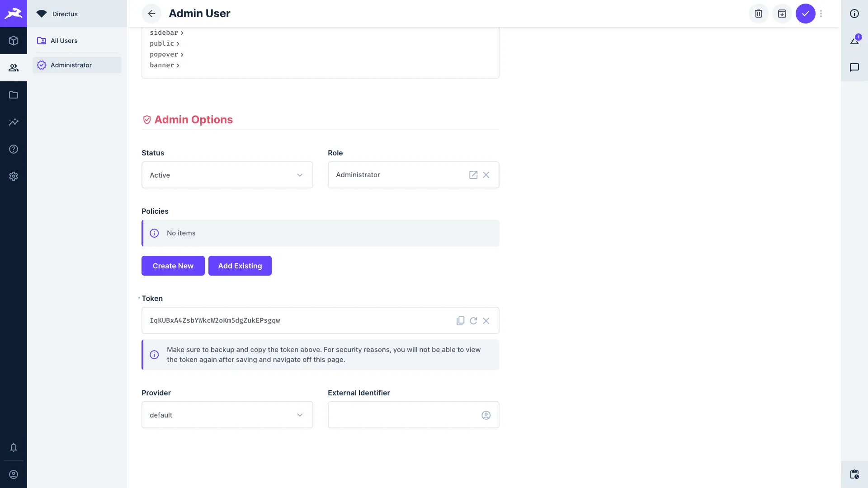Image resolution: width=868 pixels, height=488 pixels.
Task: Open the Comments sidebar panel
Action: [x=854, y=68]
